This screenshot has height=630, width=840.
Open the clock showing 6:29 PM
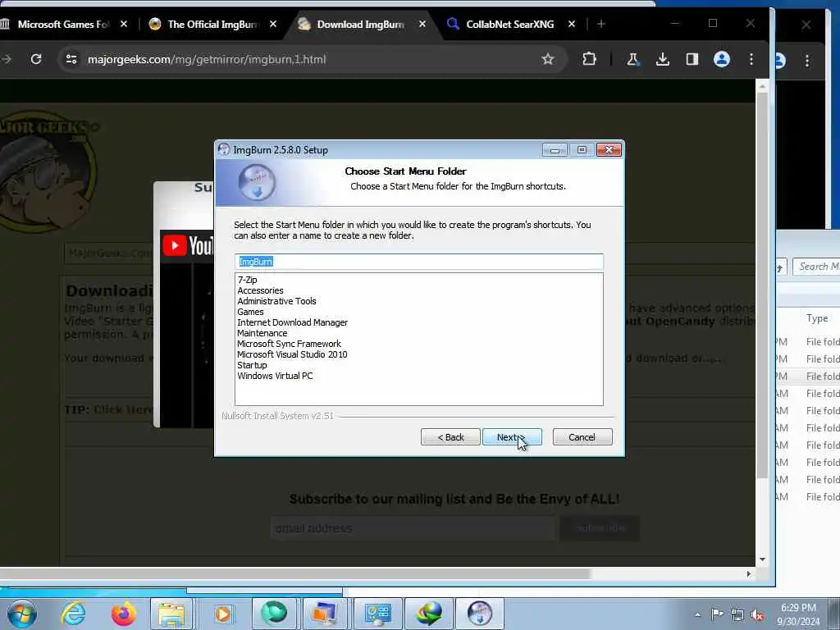(799, 614)
